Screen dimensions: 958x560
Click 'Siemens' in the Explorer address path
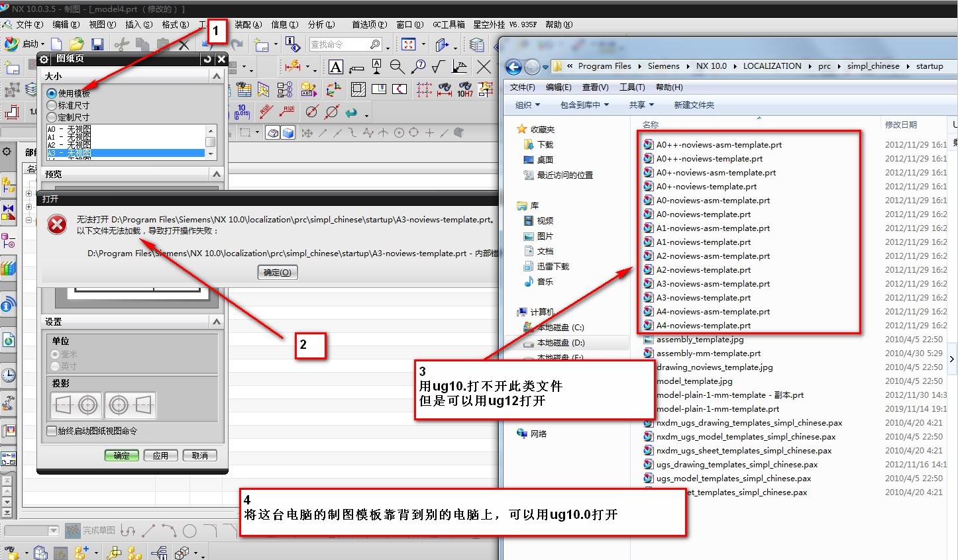pyautogui.click(x=663, y=66)
